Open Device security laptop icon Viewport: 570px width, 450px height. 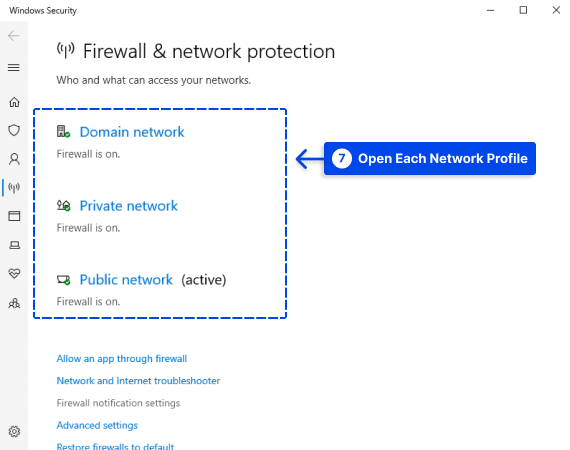click(x=14, y=245)
